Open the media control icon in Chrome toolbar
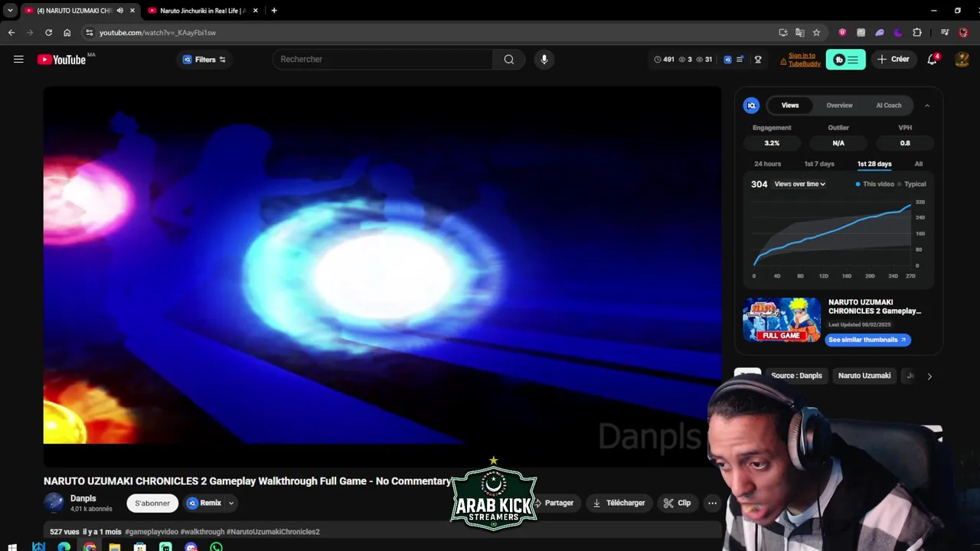980x551 pixels. pos(945,32)
